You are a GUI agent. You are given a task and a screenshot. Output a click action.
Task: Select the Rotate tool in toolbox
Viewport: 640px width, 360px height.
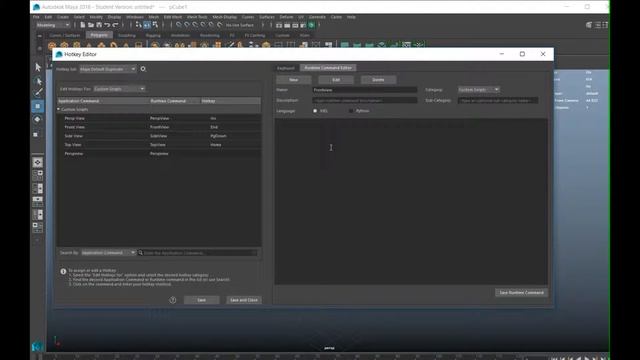point(38,119)
